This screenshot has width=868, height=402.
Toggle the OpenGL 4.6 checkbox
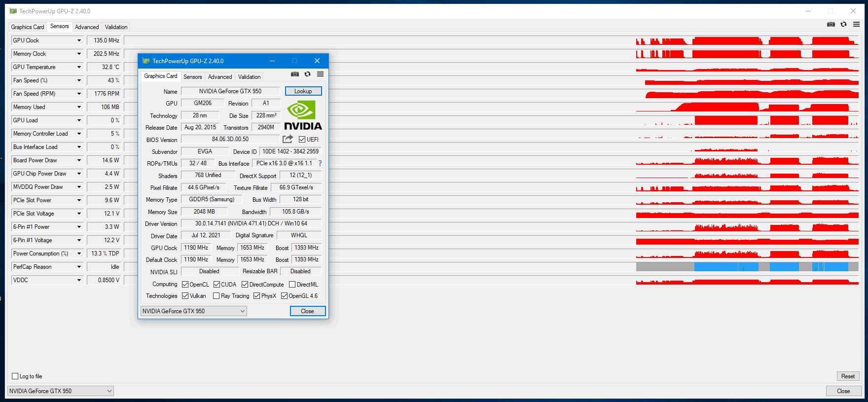tap(284, 296)
